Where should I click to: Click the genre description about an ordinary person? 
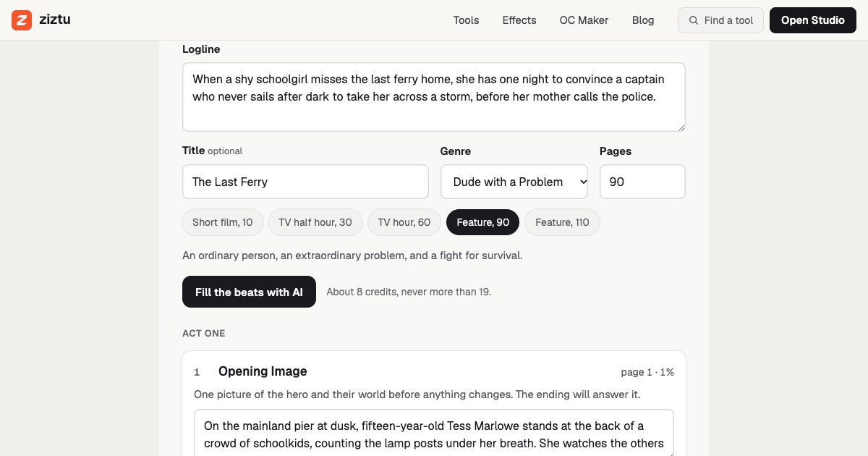(352, 256)
